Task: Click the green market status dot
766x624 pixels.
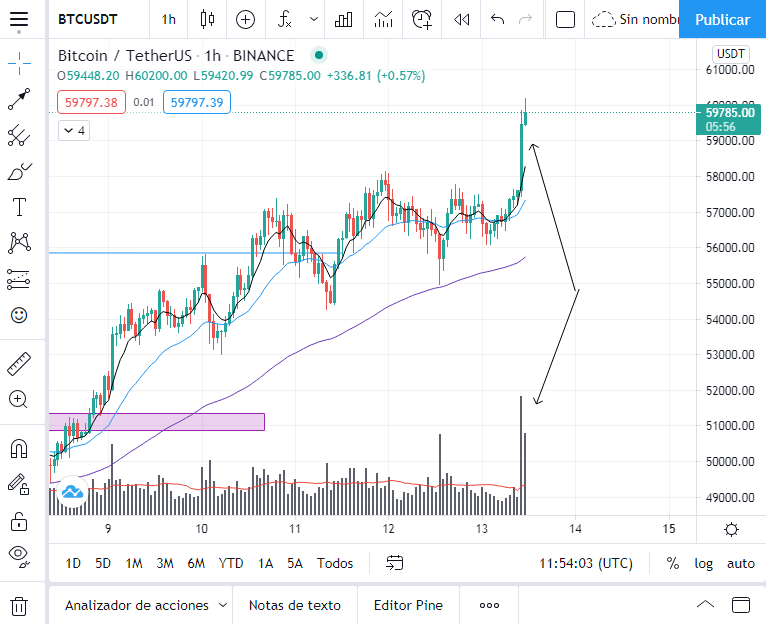Action: (x=319, y=55)
